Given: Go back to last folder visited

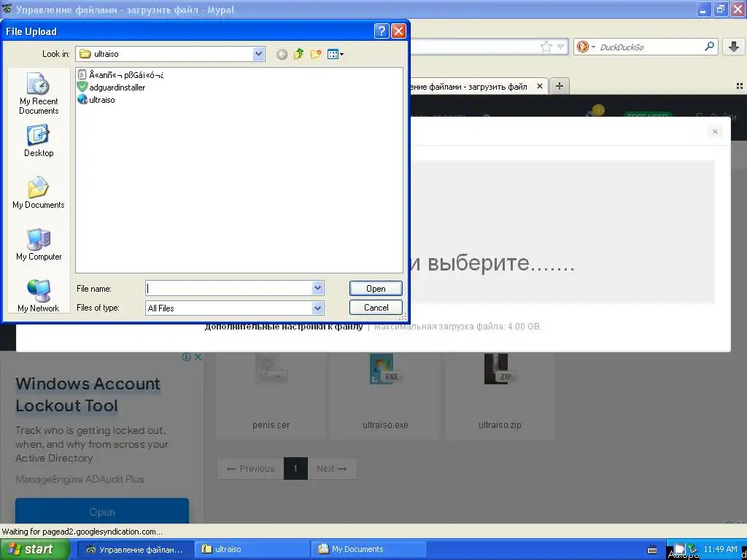Looking at the screenshot, I should click(x=282, y=54).
